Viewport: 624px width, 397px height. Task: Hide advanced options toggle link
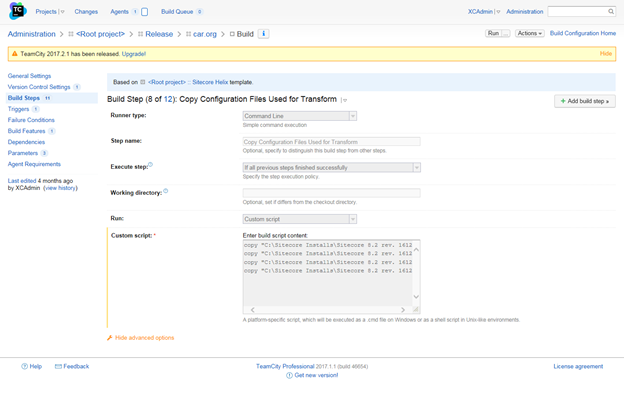[144, 338]
